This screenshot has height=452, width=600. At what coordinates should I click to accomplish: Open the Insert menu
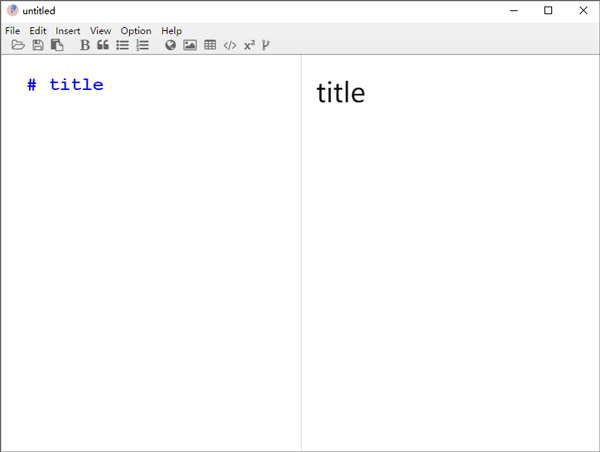[68, 31]
